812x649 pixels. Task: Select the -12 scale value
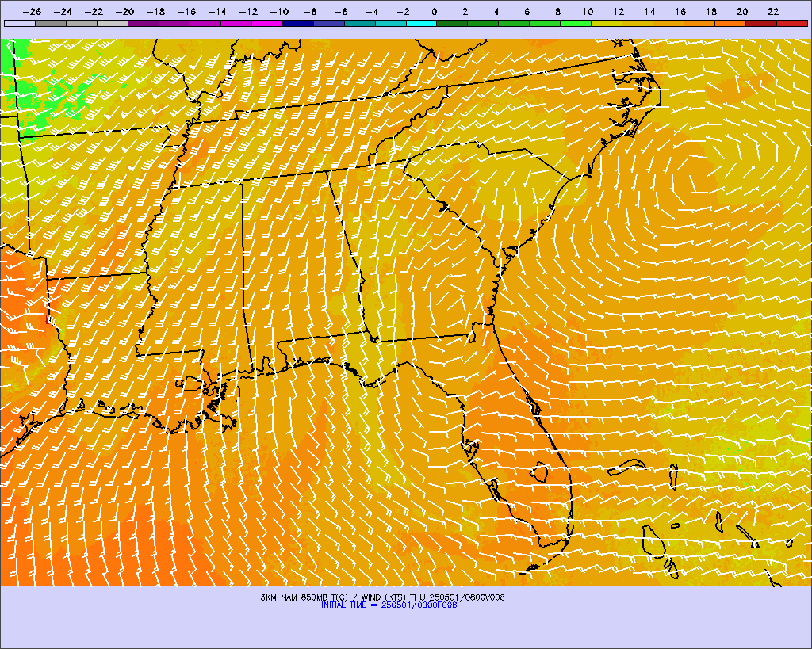(x=248, y=11)
